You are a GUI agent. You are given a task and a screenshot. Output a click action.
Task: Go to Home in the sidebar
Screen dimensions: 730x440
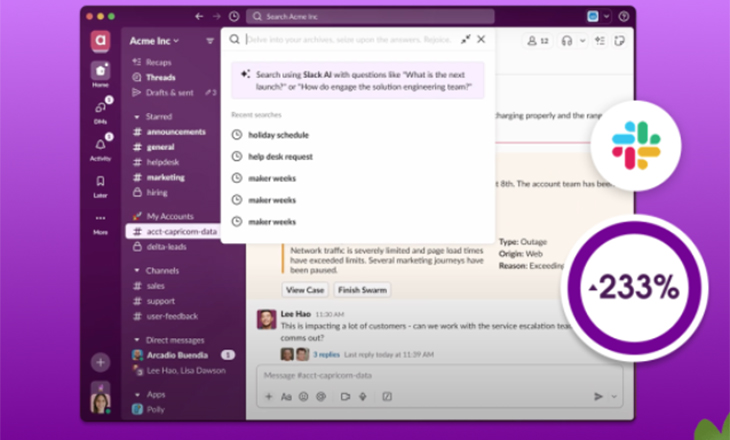[x=100, y=74]
